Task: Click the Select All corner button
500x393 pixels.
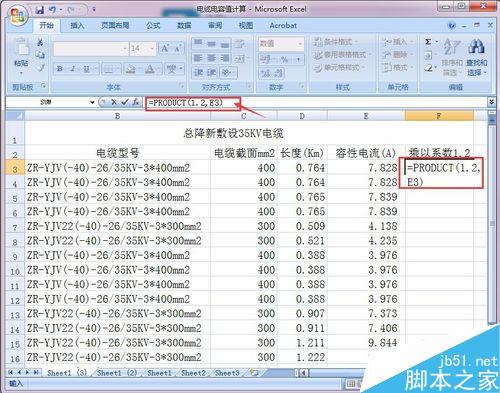Action: [x=15, y=116]
